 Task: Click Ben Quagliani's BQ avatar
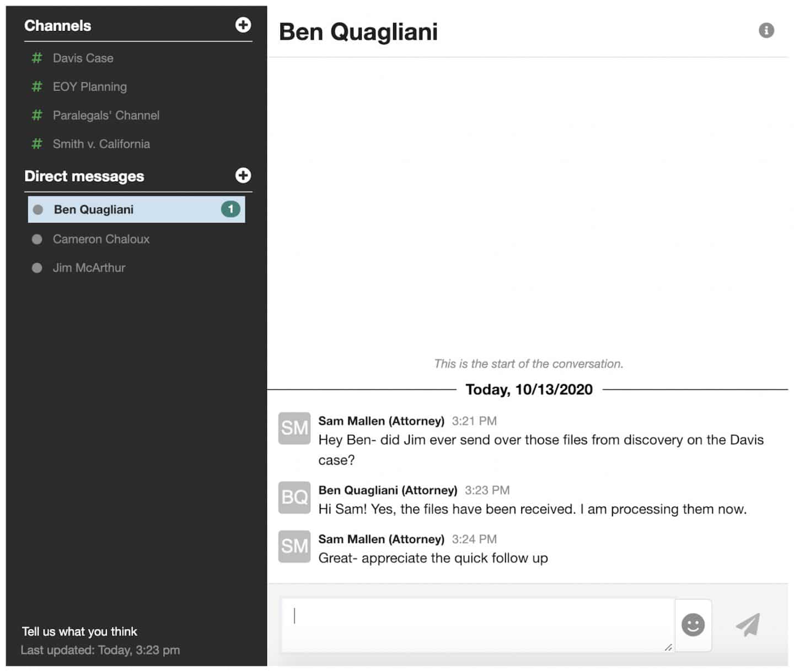click(294, 497)
